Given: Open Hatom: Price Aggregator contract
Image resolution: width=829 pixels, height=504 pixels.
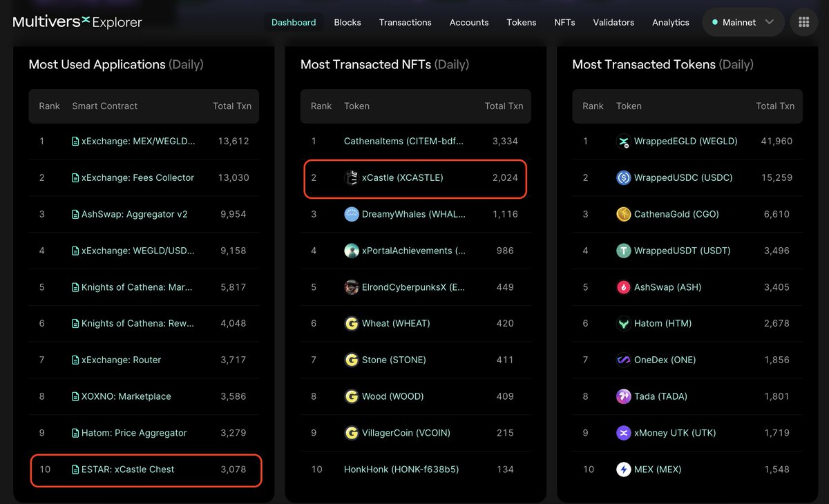Looking at the screenshot, I should pyautogui.click(x=134, y=434).
